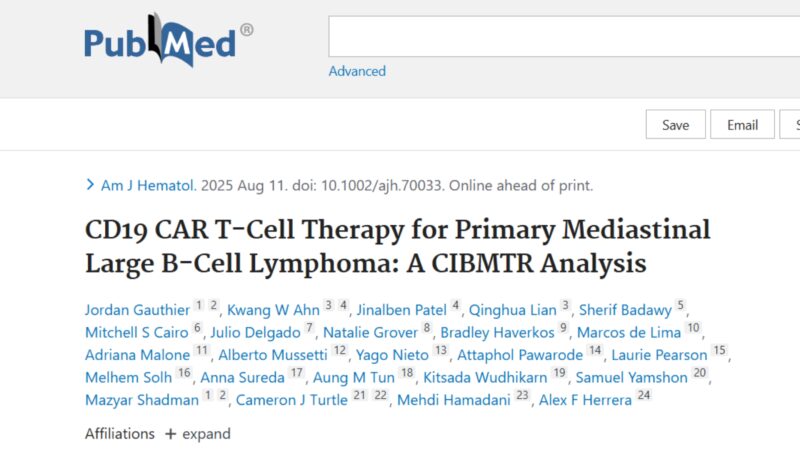The height and width of the screenshot is (450, 800).
Task: Expand the Affiliations section
Action: pyautogui.click(x=197, y=434)
